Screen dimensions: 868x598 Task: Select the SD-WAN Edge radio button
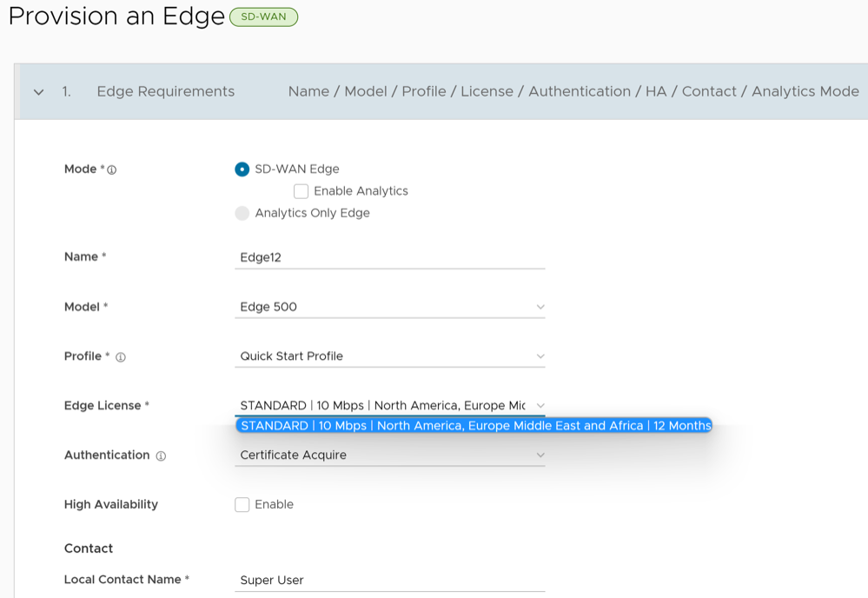pos(242,169)
